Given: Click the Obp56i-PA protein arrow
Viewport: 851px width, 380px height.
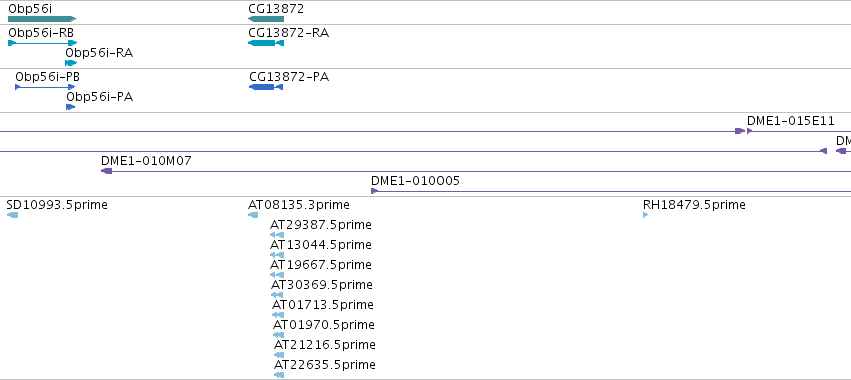Looking at the screenshot, I should 71,107.
